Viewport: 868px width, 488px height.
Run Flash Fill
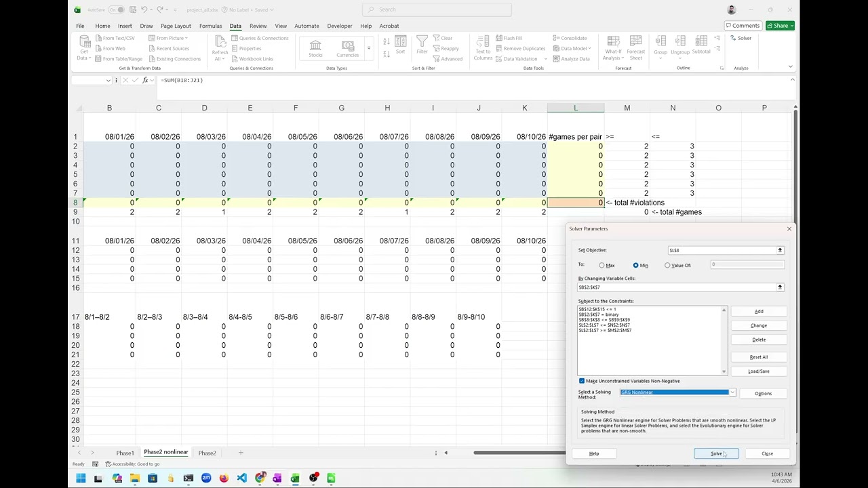pyautogui.click(x=509, y=38)
